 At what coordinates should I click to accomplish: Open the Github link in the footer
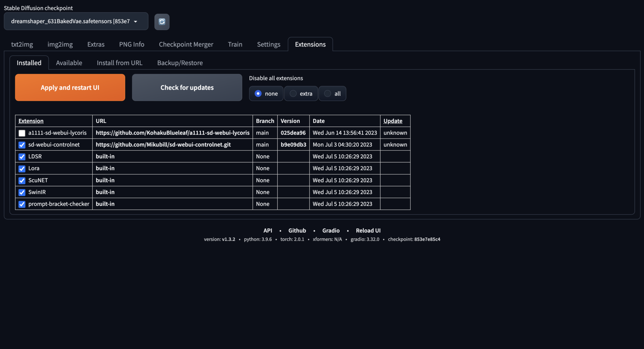(x=297, y=230)
